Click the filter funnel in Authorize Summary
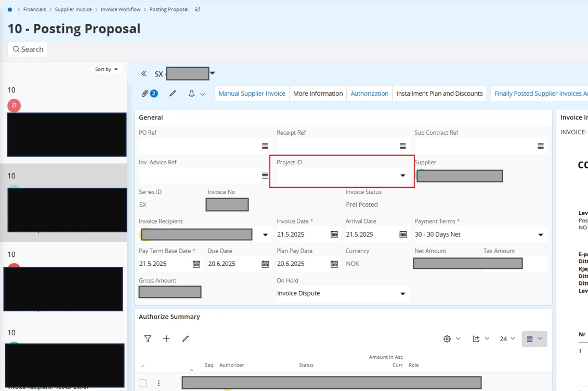The height and width of the screenshot is (391, 588). point(148,339)
